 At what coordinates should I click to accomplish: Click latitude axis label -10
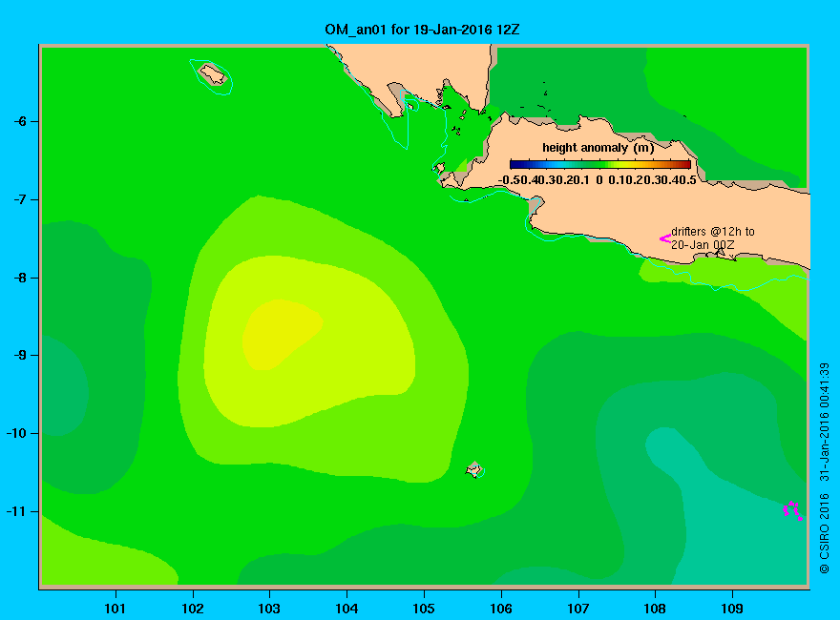click(16, 433)
